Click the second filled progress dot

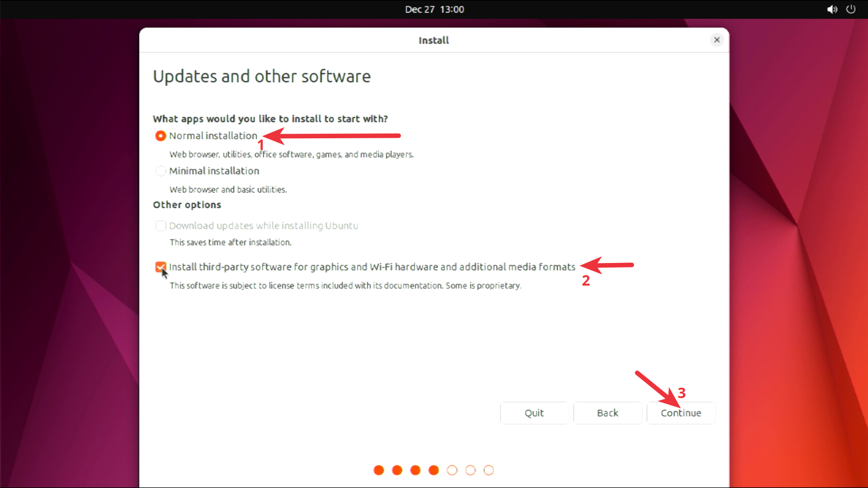(x=397, y=470)
